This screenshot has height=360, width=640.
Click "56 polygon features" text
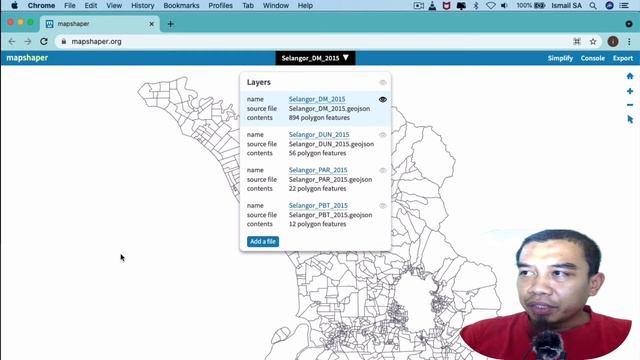318,153
